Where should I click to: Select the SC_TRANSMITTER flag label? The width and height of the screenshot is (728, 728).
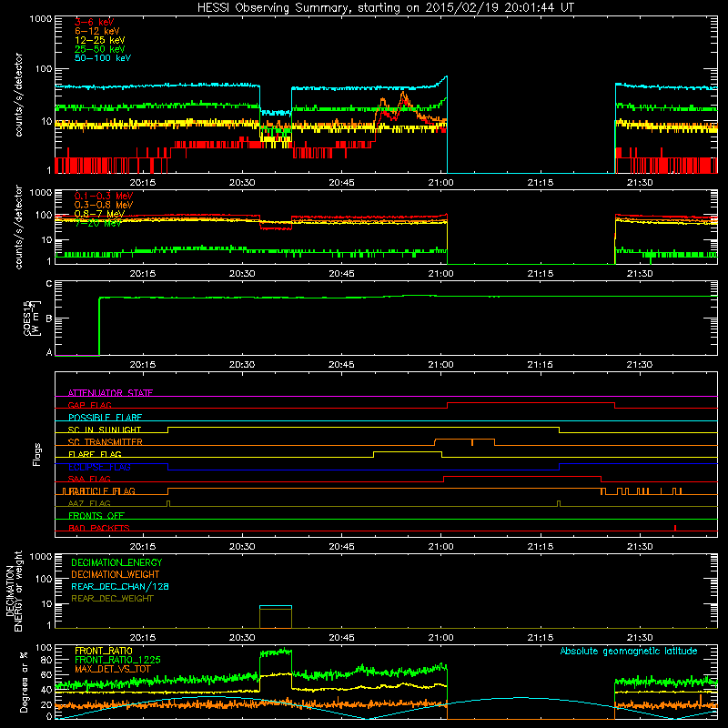(x=105, y=442)
